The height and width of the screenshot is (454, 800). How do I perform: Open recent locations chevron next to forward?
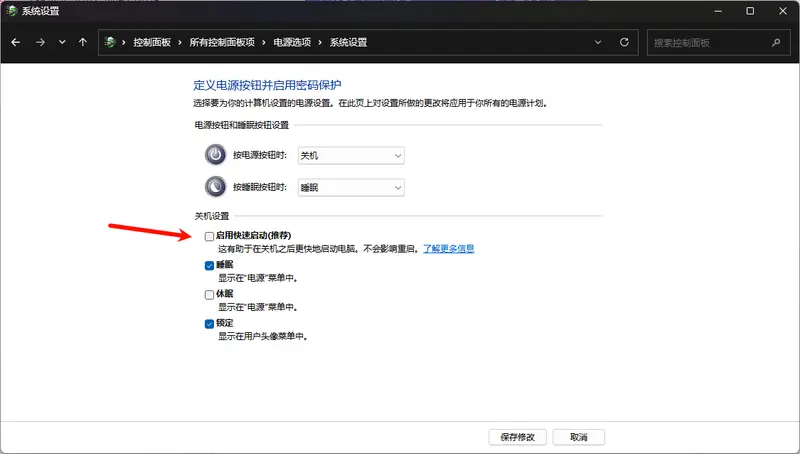(62, 42)
